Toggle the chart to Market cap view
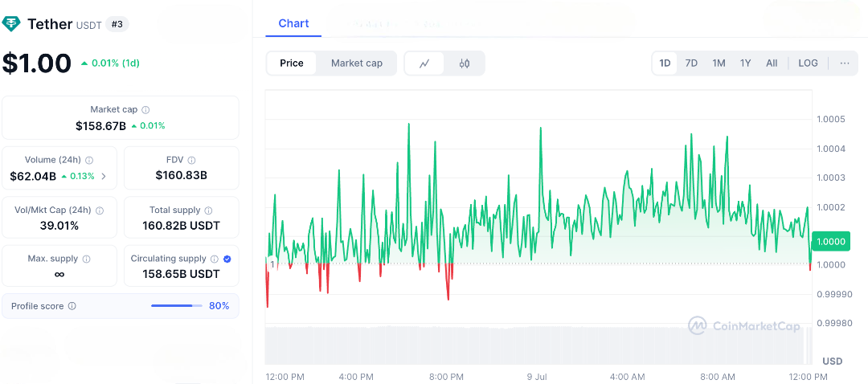This screenshot has height=384, width=868. [357, 63]
